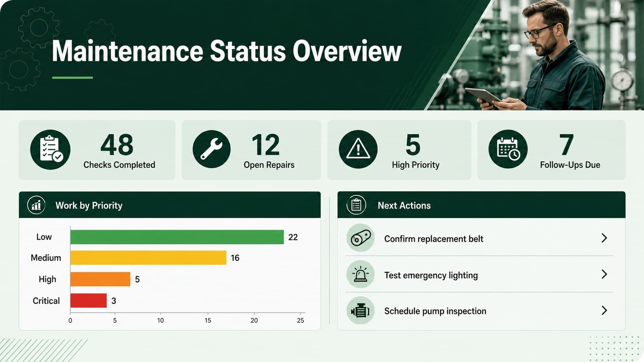Click the Critical label on the chart axis
This screenshot has width=644, height=362.
(x=46, y=300)
